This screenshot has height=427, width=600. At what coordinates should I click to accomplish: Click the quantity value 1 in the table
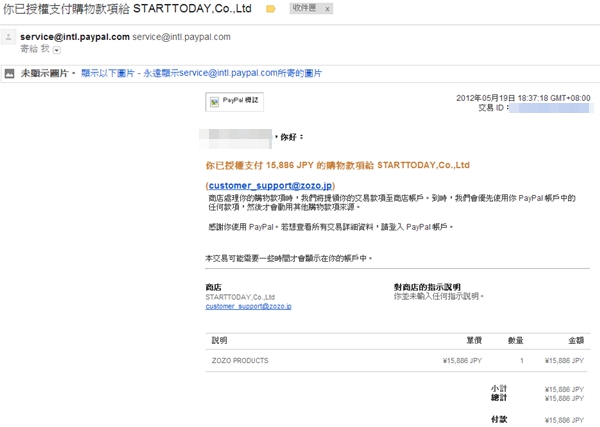(x=522, y=360)
